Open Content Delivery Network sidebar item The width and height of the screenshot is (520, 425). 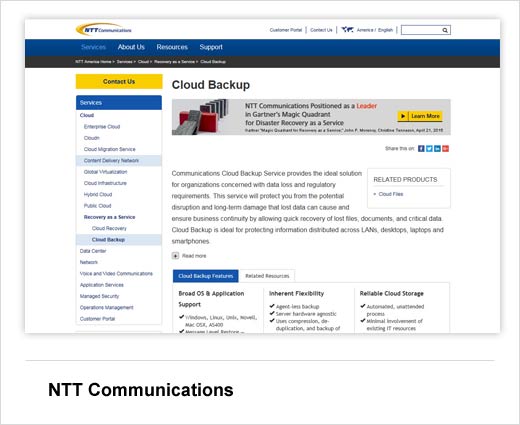point(119,161)
